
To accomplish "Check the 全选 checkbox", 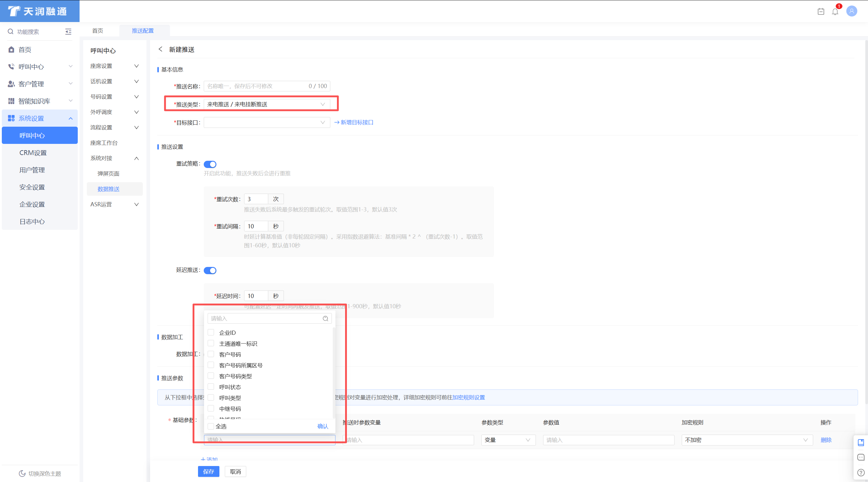I will click(x=211, y=426).
